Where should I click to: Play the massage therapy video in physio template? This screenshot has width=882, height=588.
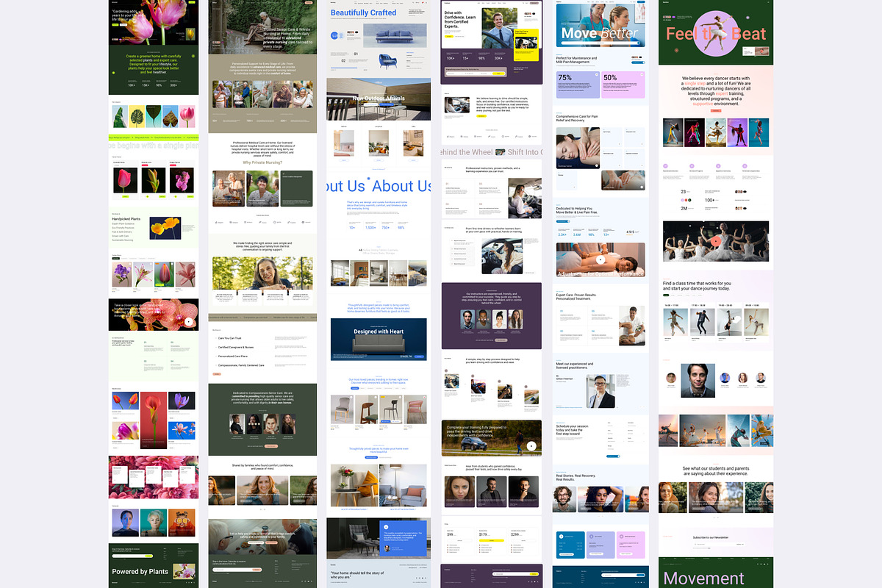tap(600, 259)
